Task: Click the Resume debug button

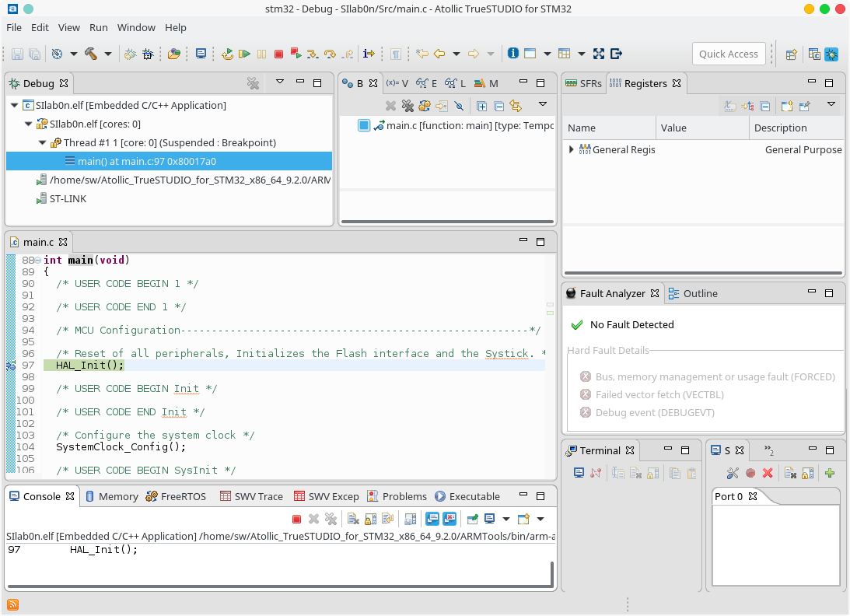Action: (x=244, y=54)
